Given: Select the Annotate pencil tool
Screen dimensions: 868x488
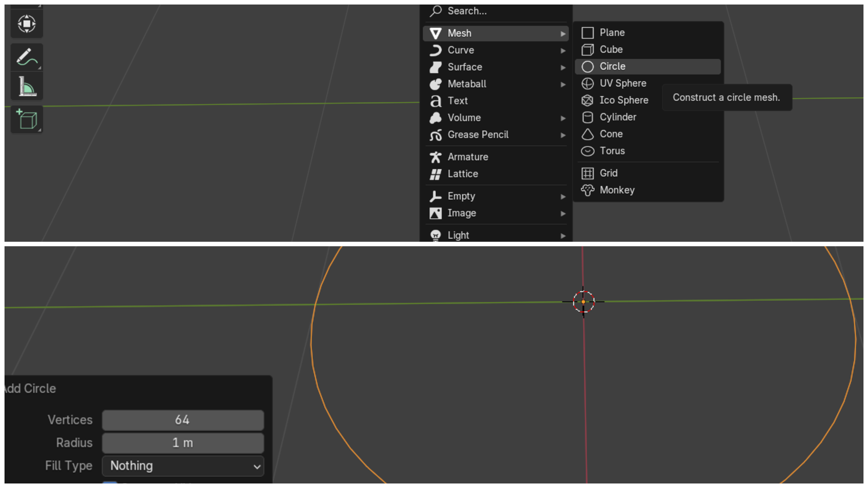Looking at the screenshot, I should [x=27, y=57].
